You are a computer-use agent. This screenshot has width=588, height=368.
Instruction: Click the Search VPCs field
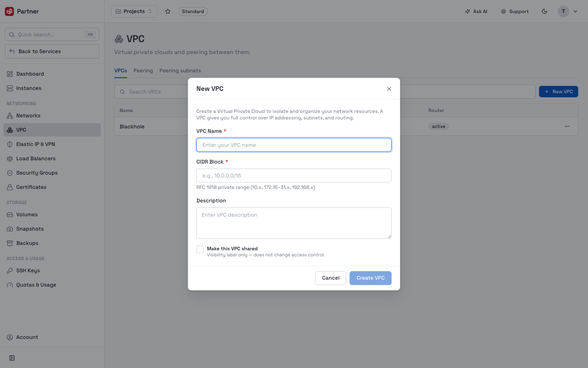(325, 92)
